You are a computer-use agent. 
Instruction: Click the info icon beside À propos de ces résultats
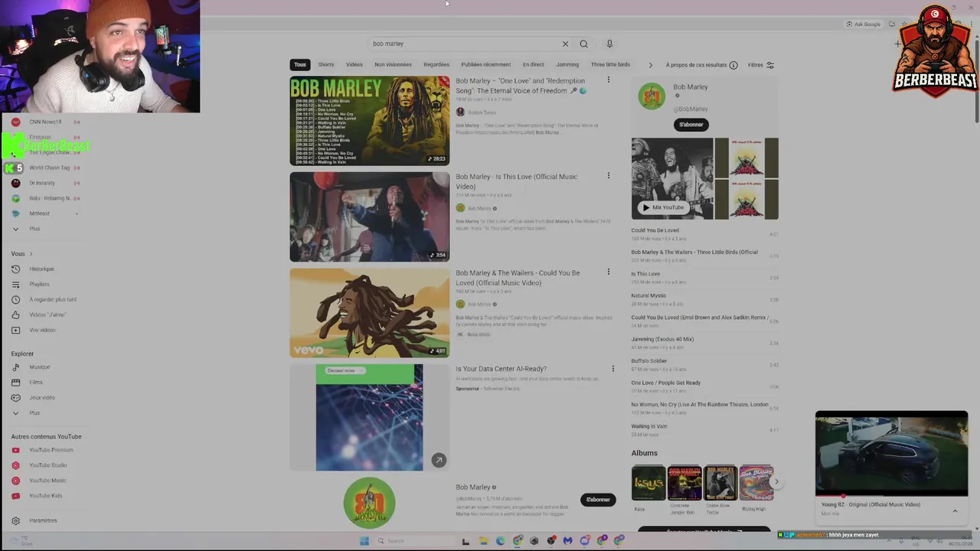(733, 65)
